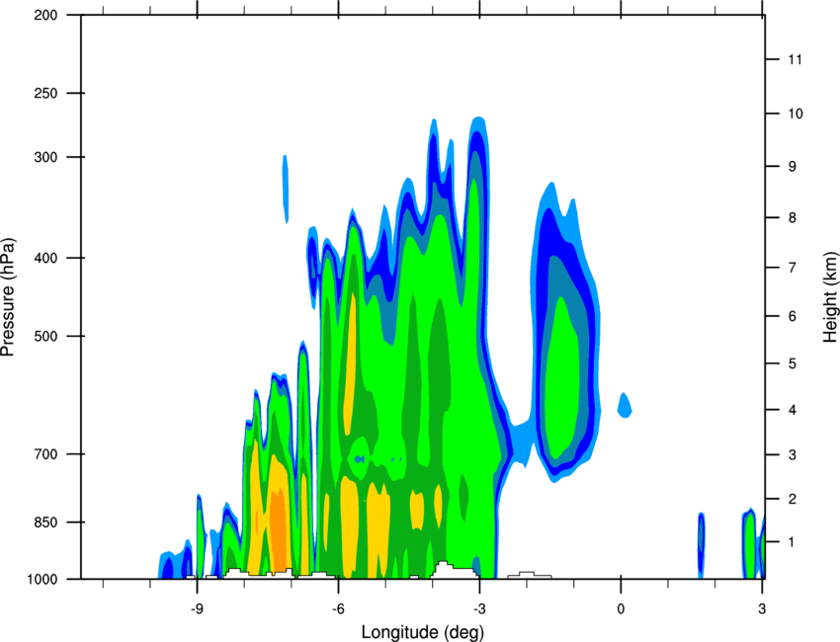The image size is (840, 642).
Task: Click the white terrain outline near longitude -2
Action: [x=530, y=575]
